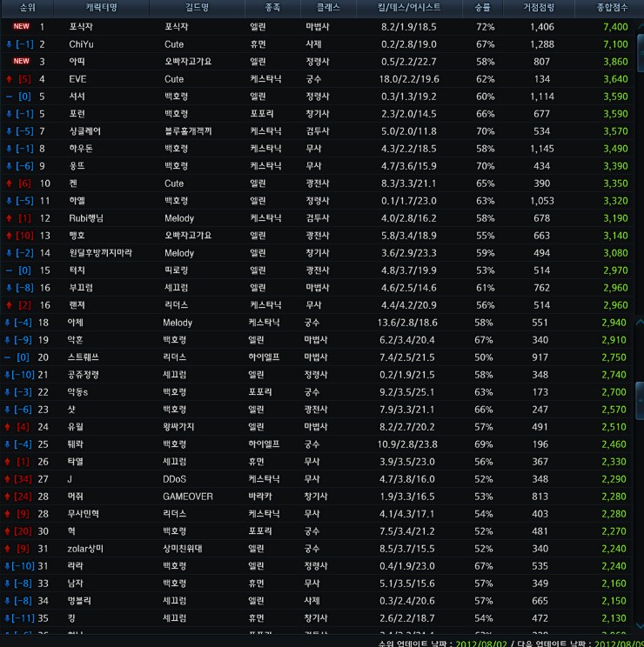Click the blue down arrow beside ChiYu
This screenshot has width=644, height=647.
(x=10, y=44)
